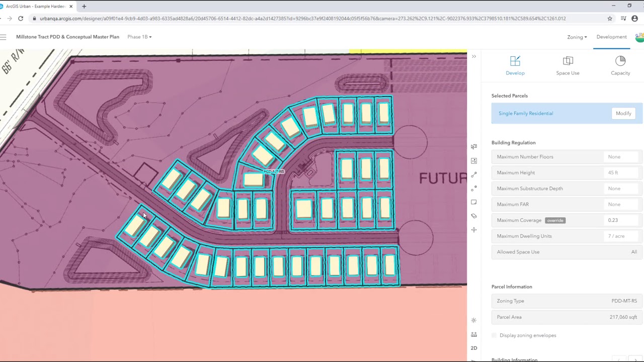This screenshot has height=362, width=644.
Task: Bookmark this page with the star icon
Action: coord(610,19)
